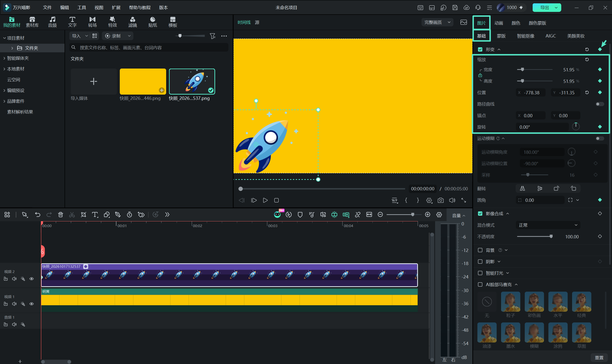612x364 pixels.
Task: Enable the 背景 background checkbox
Action: click(480, 250)
